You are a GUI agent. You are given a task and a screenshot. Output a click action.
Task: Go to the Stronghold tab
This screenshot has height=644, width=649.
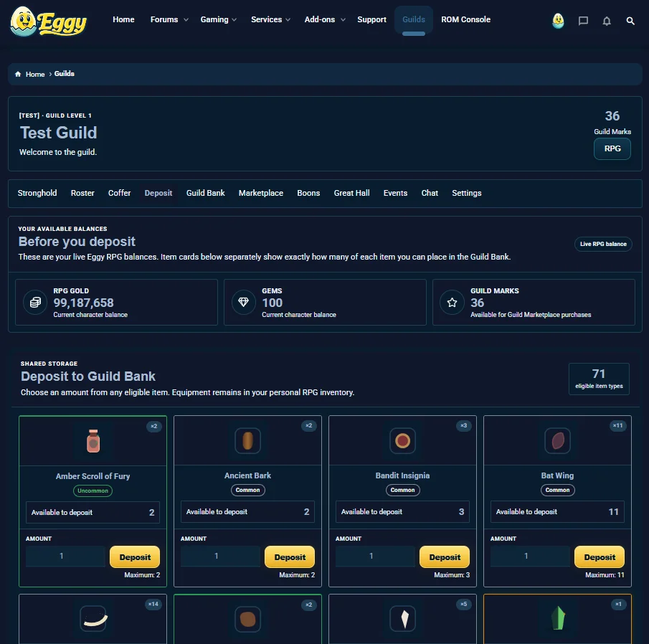coord(37,193)
